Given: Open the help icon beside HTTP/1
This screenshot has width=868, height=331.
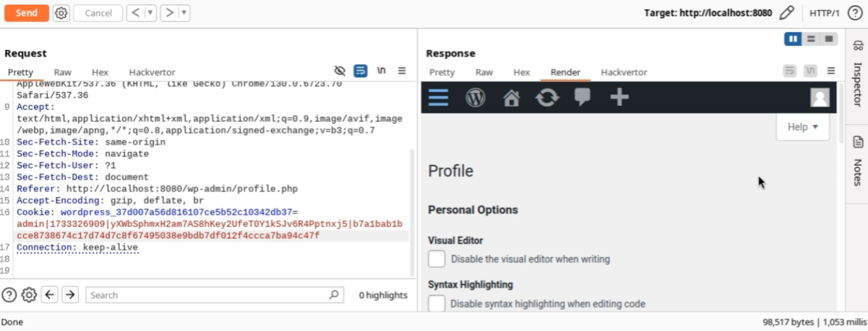Looking at the screenshot, I should tap(855, 13).
